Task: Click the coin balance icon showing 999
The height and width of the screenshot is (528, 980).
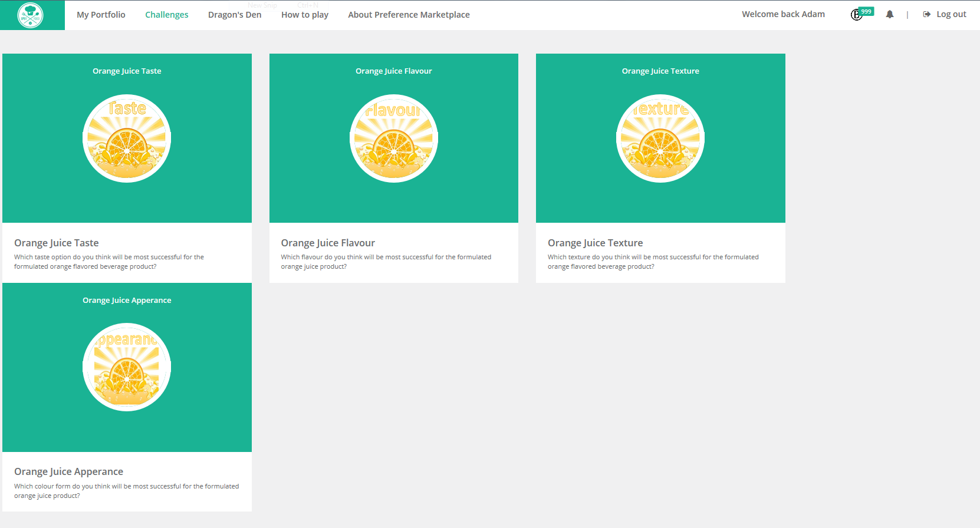Action: click(x=857, y=15)
